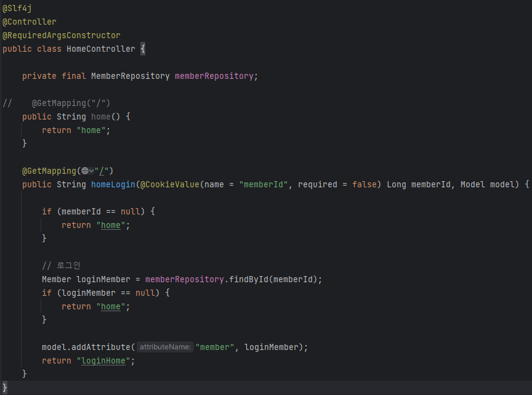
Task: Click the globe icon in @GetMapping
Action: [x=85, y=171]
